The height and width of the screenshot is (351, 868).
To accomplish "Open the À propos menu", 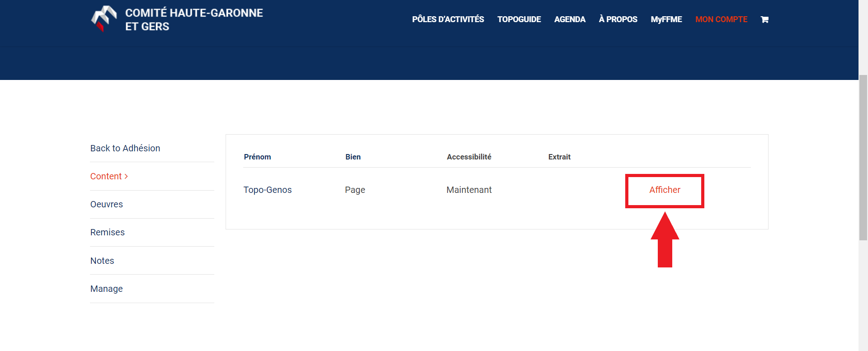I will pos(618,19).
